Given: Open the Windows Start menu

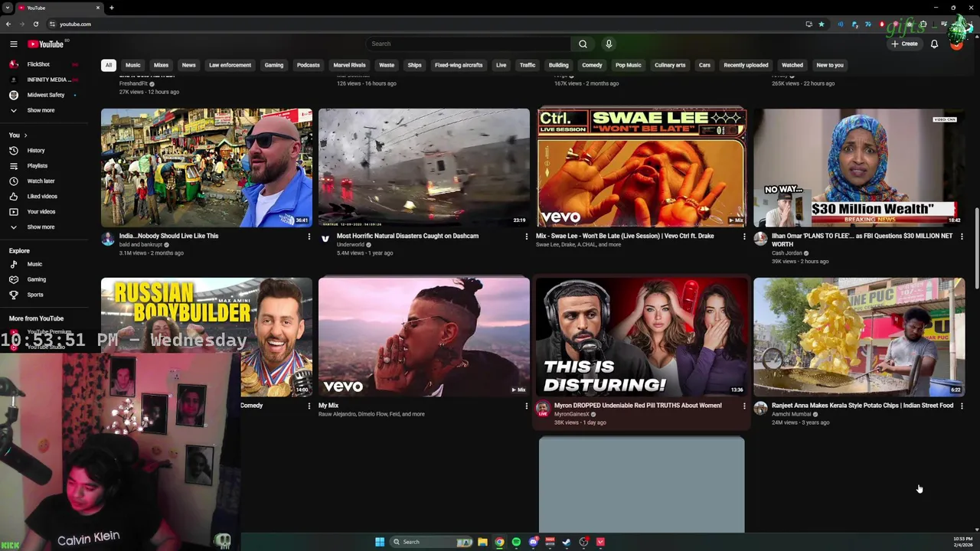Looking at the screenshot, I should click(x=380, y=542).
